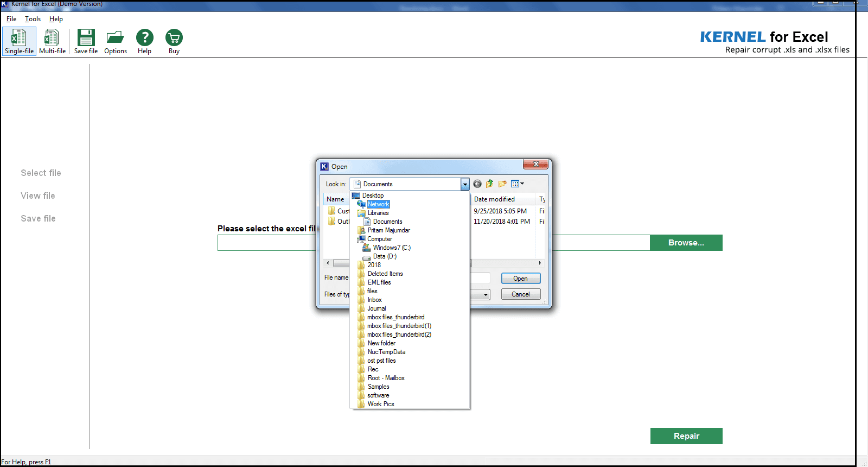The width and height of the screenshot is (868, 467).
Task: Pick the mbox files_thunderbird(2) folder
Action: pyautogui.click(x=399, y=335)
